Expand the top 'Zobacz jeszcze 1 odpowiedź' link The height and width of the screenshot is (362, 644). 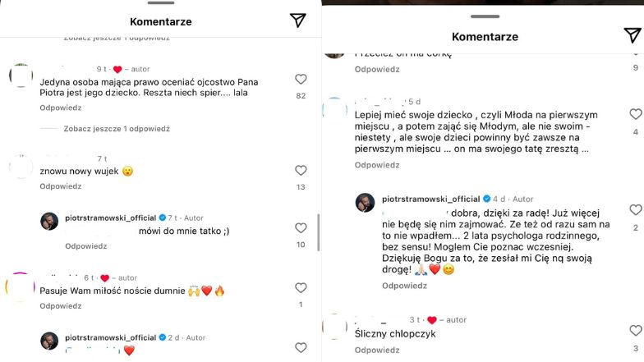click(117, 38)
